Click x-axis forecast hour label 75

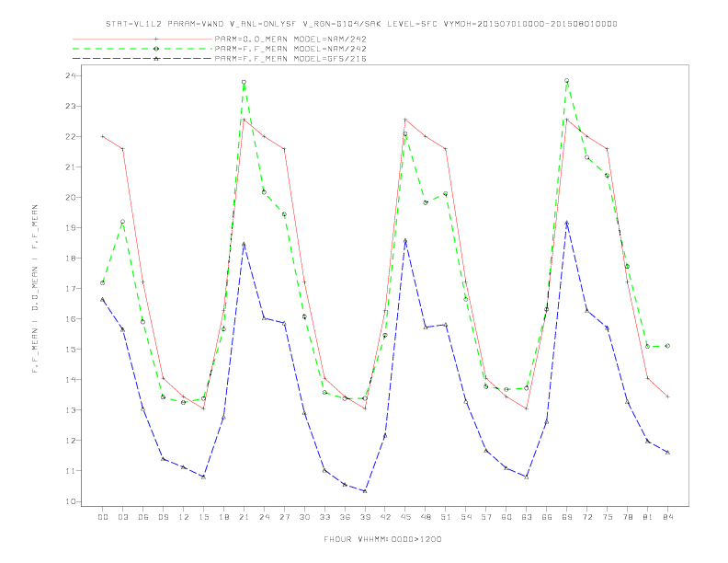coord(608,517)
